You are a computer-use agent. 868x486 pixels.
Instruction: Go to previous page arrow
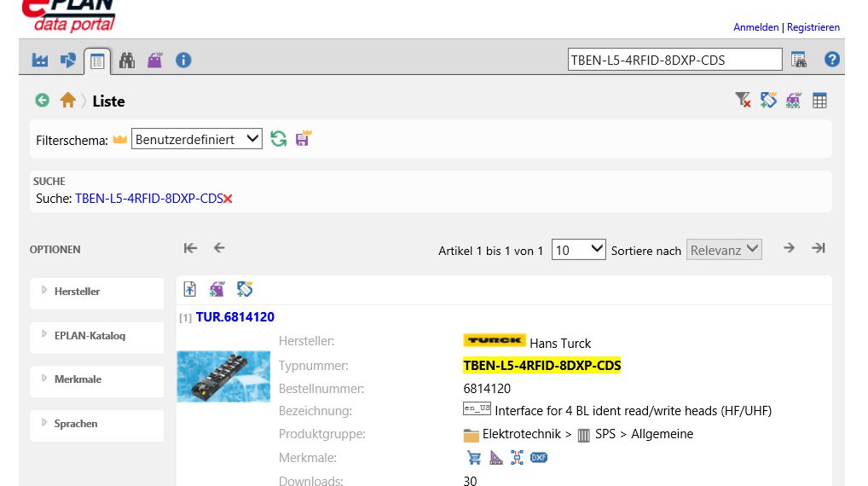click(219, 248)
